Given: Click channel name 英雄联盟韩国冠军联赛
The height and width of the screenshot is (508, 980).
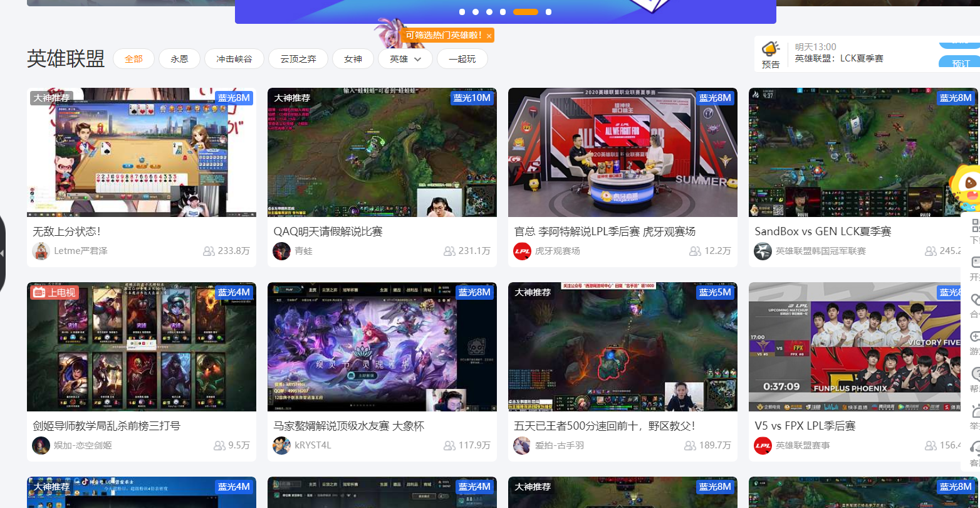Looking at the screenshot, I should point(821,251).
